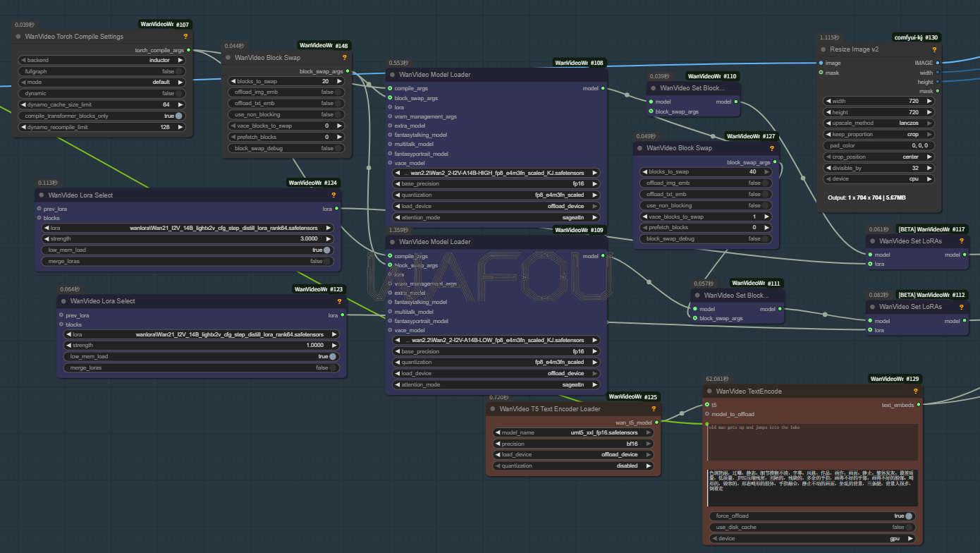The height and width of the screenshot is (553, 980).
Task: Toggle the dynamic option in Torch Compile Settings
Action: (102, 93)
